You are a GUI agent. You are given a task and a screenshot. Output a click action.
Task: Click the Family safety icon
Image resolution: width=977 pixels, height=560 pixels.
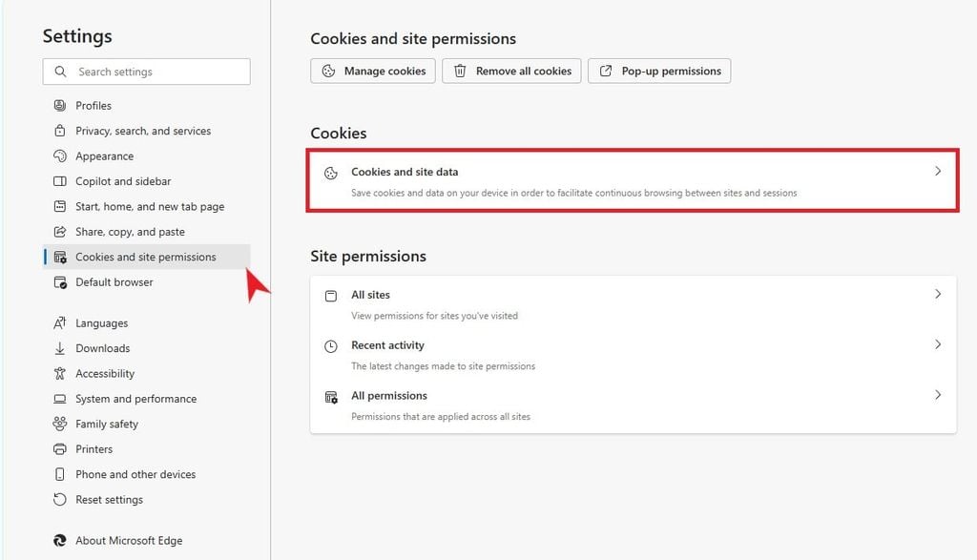tap(60, 424)
